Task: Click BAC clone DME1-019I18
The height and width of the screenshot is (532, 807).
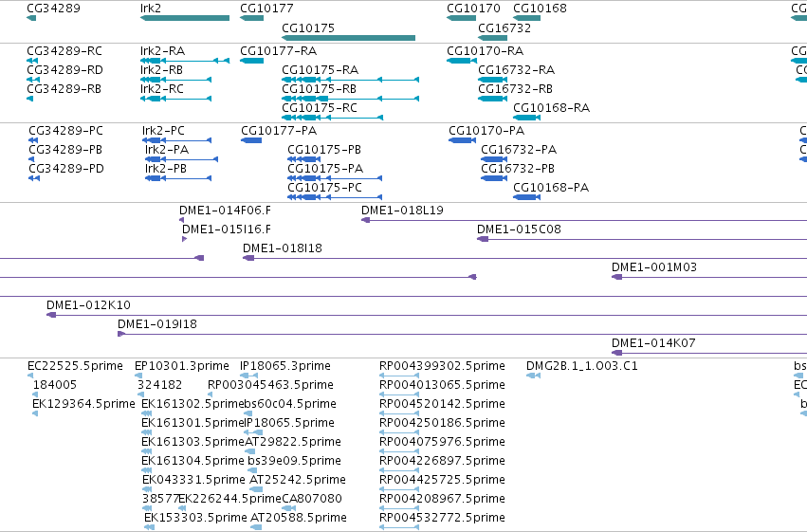Action: tap(157, 324)
